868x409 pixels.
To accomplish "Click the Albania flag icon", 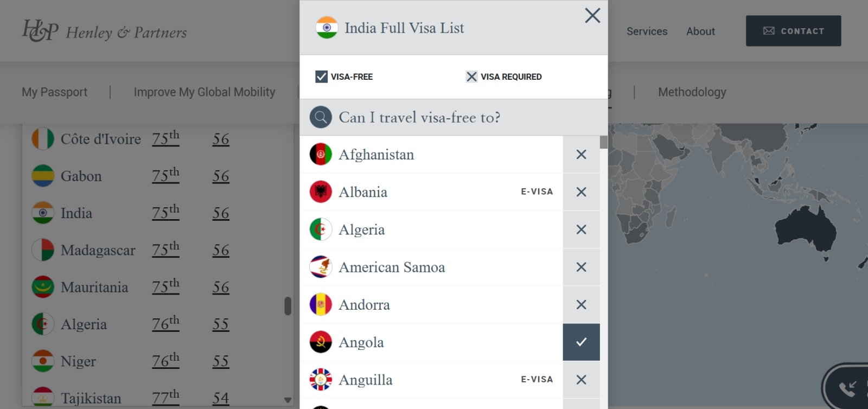I will [x=321, y=192].
